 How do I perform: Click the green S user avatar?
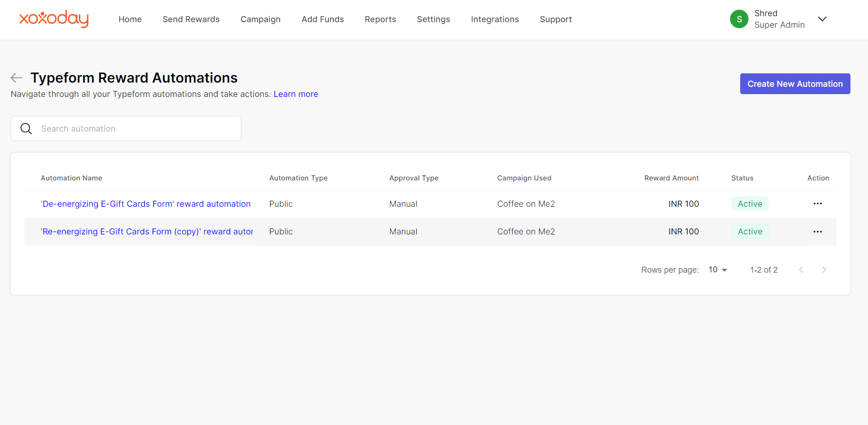[x=739, y=19]
